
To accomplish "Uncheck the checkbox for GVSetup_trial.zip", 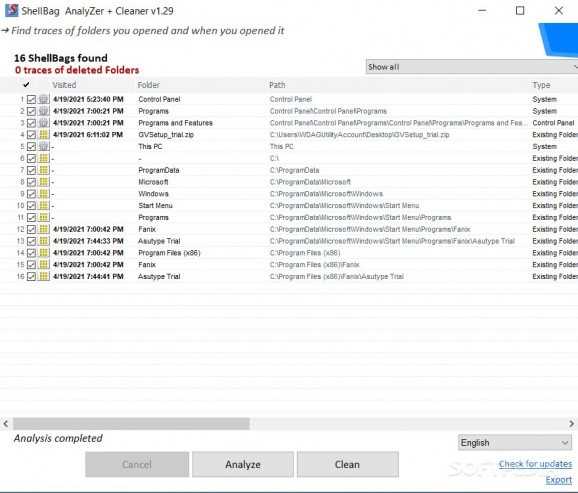I will [x=31, y=135].
